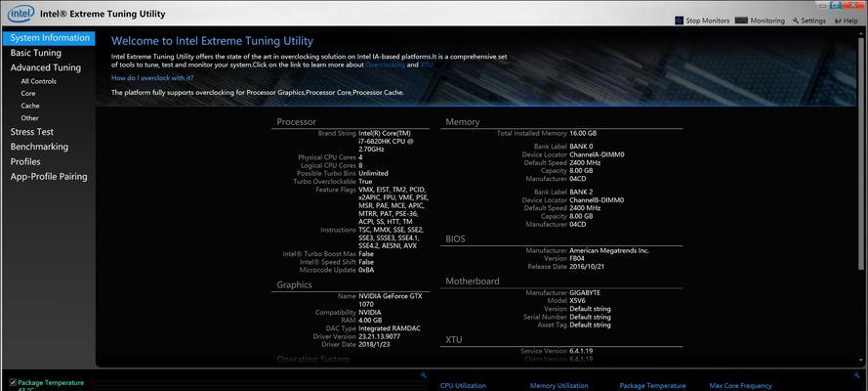This screenshot has height=391, width=868.
Task: Click the 'i7-6820HK CPU @' brand string
Action: coord(386,141)
